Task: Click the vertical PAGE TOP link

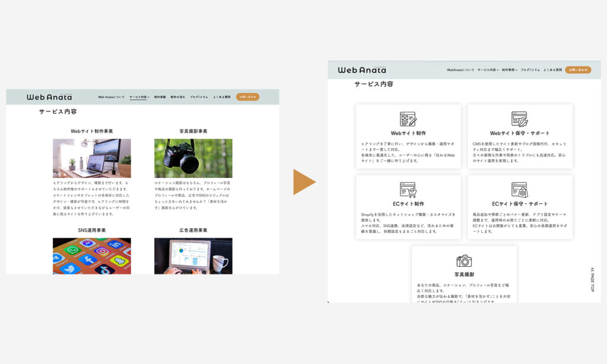Action: pyautogui.click(x=592, y=279)
